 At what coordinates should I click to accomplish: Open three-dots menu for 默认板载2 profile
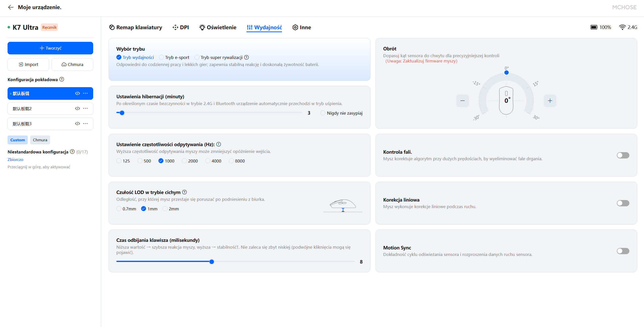tap(85, 109)
